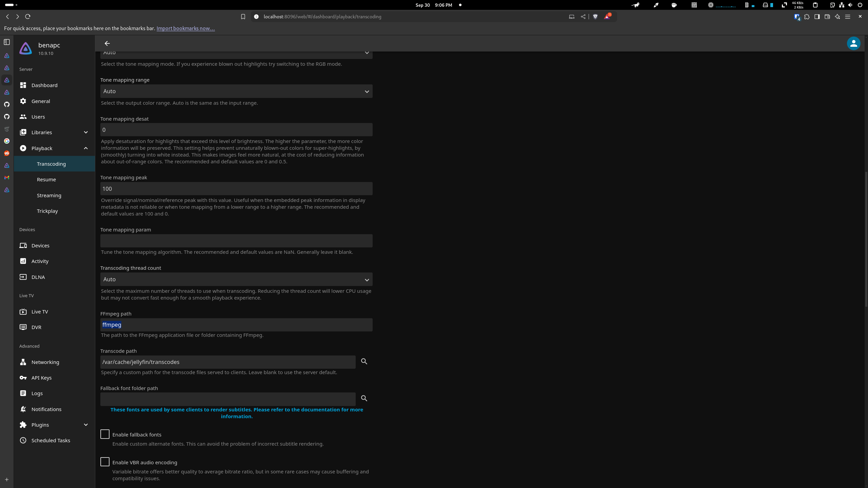This screenshot has height=488, width=868.
Task: Click the back arrow in header
Action: tap(107, 43)
